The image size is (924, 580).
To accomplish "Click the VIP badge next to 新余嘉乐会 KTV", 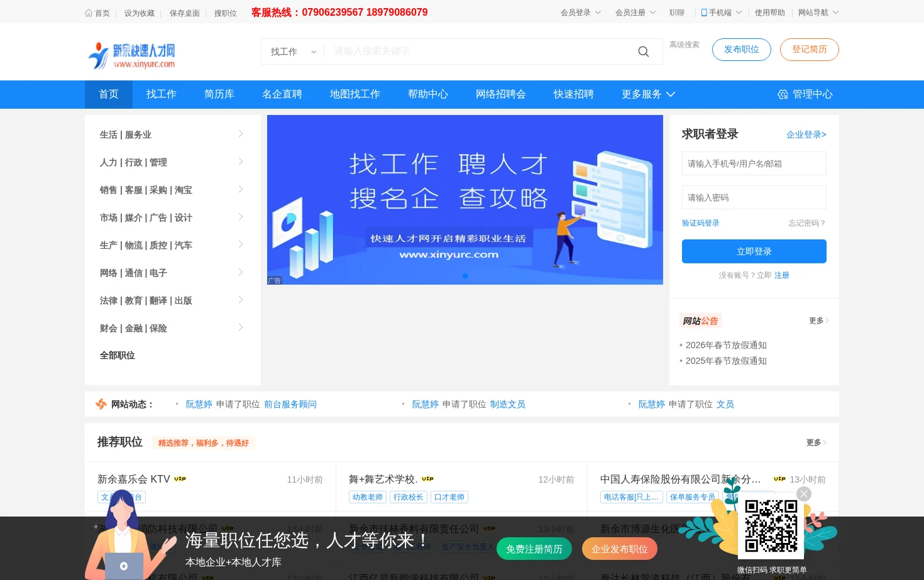I will click(180, 479).
